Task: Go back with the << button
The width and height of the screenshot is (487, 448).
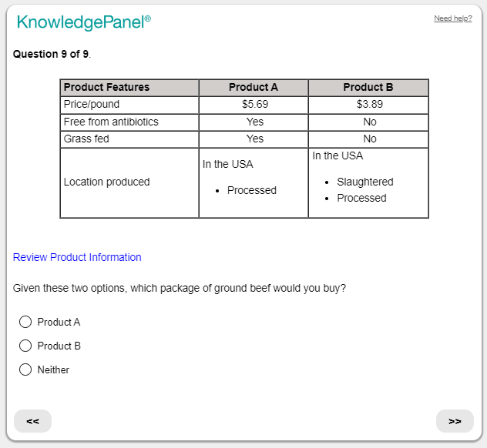Action: tap(32, 421)
